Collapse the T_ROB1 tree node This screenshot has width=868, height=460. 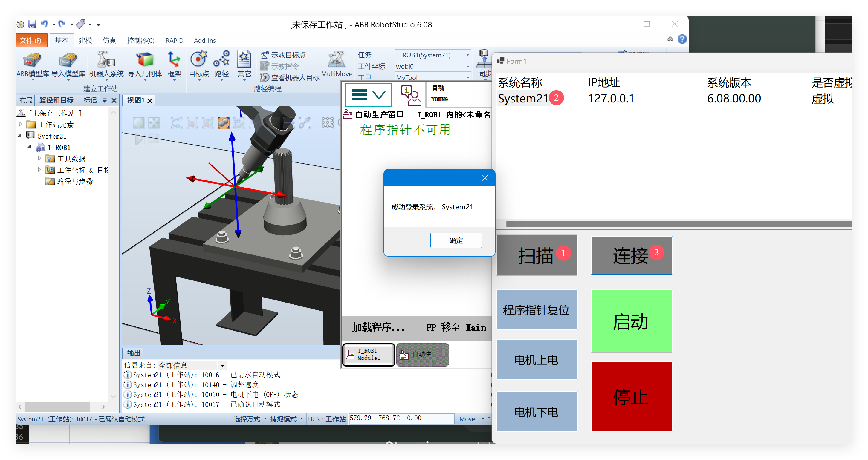[x=29, y=147]
